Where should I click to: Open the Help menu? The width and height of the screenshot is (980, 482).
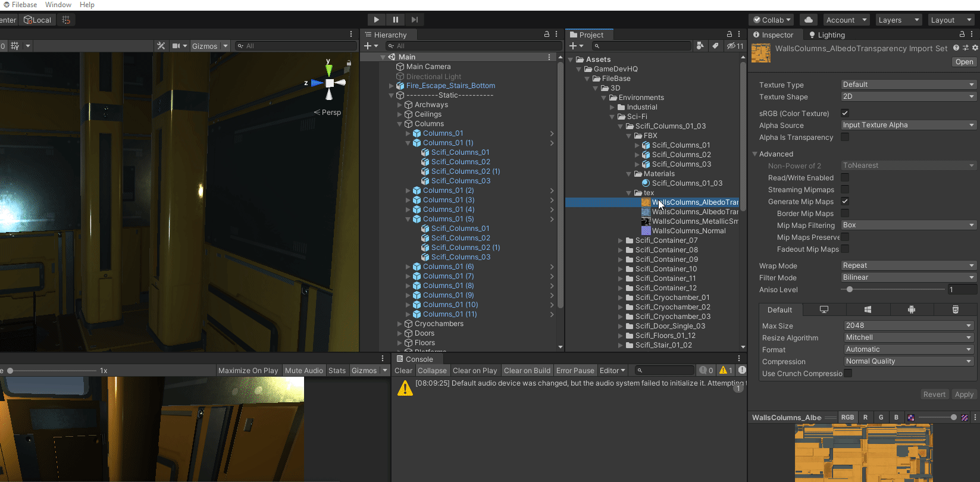(87, 5)
